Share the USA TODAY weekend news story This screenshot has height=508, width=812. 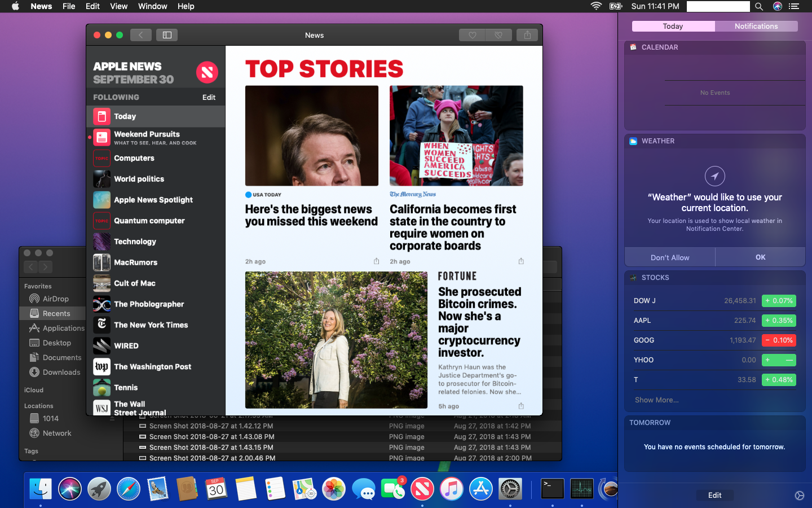click(x=376, y=261)
